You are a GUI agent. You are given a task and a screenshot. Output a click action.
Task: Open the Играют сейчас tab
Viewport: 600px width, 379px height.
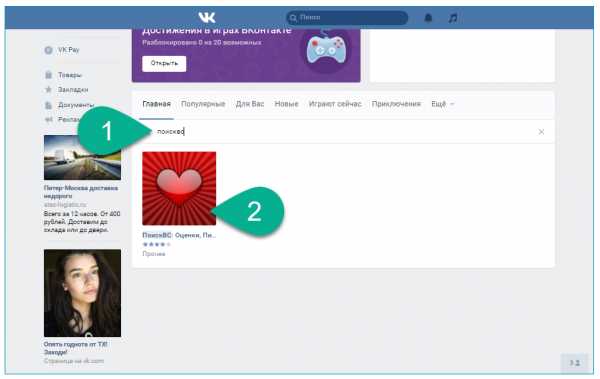[335, 104]
